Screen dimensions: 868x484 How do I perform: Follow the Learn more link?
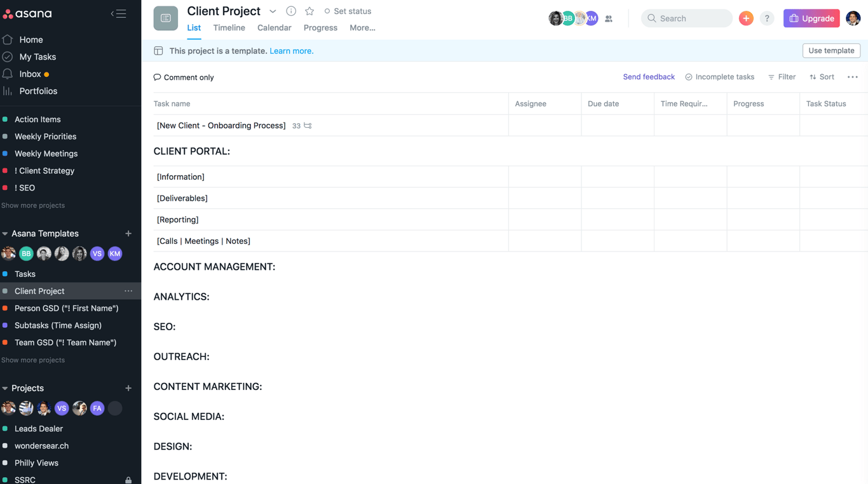(291, 51)
